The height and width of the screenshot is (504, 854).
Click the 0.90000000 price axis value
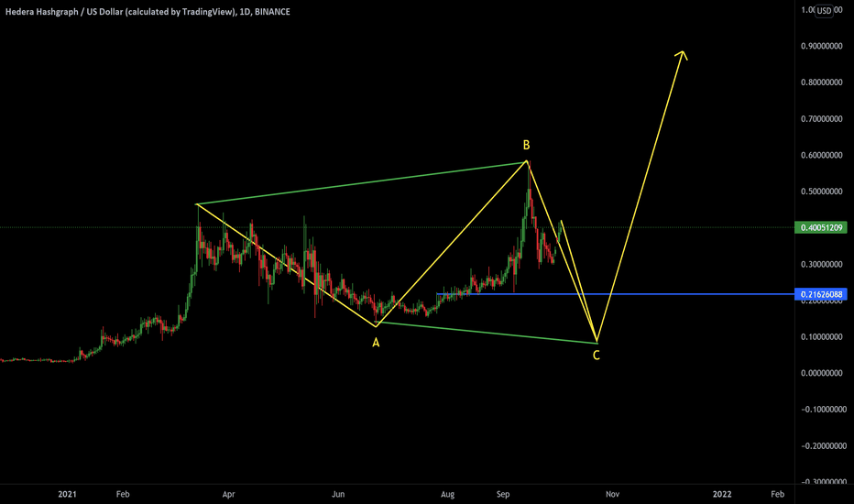pos(821,47)
